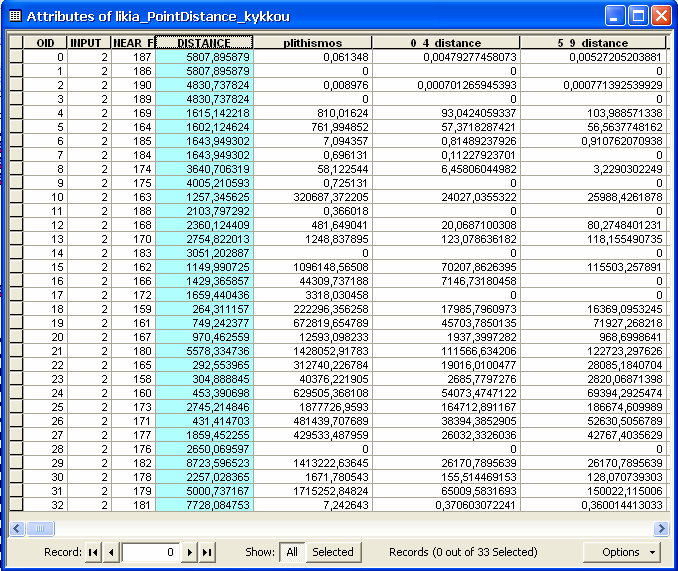Click the DISTANCE column header
This screenshot has width=678, height=571.
click(x=204, y=43)
